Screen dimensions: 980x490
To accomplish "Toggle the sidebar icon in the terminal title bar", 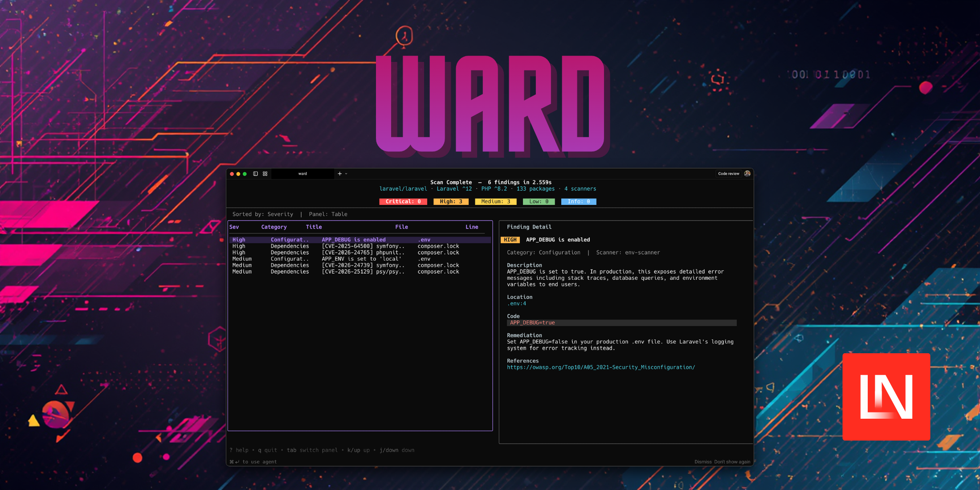I will coord(255,174).
